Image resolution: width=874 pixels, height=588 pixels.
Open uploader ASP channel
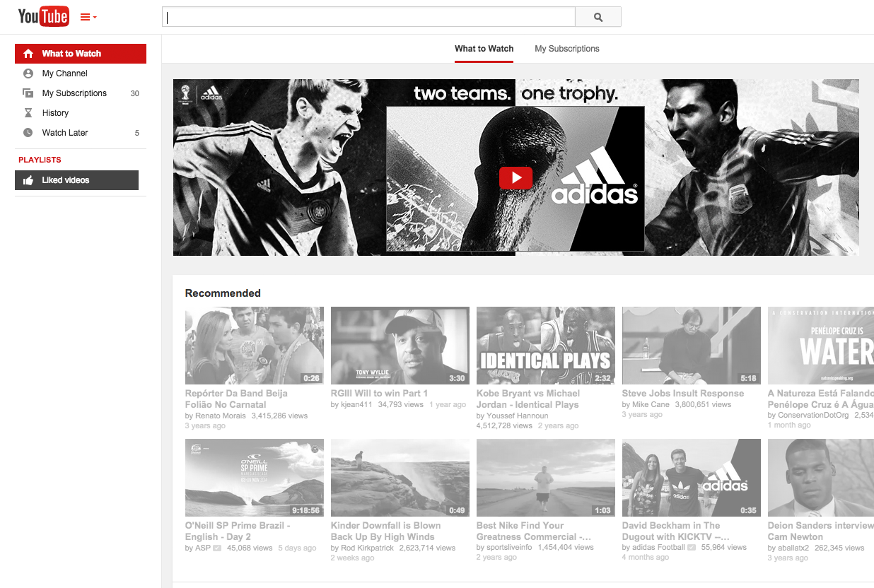tap(203, 548)
